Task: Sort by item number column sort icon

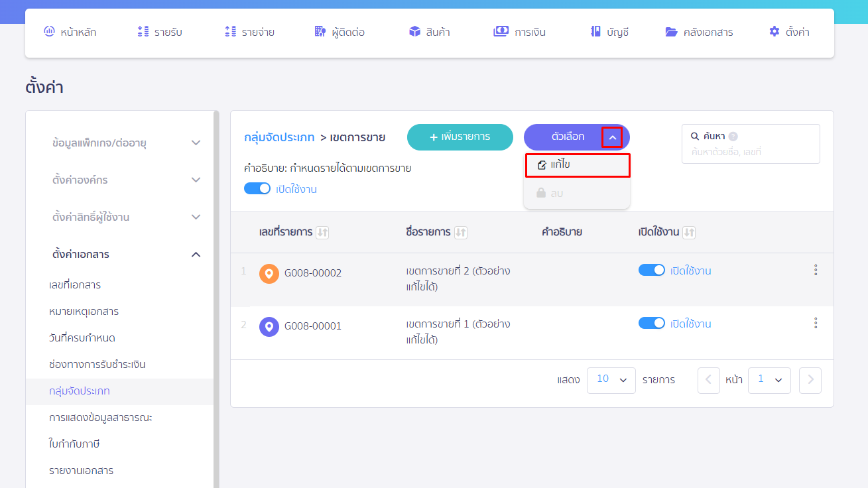Action: tap(322, 232)
